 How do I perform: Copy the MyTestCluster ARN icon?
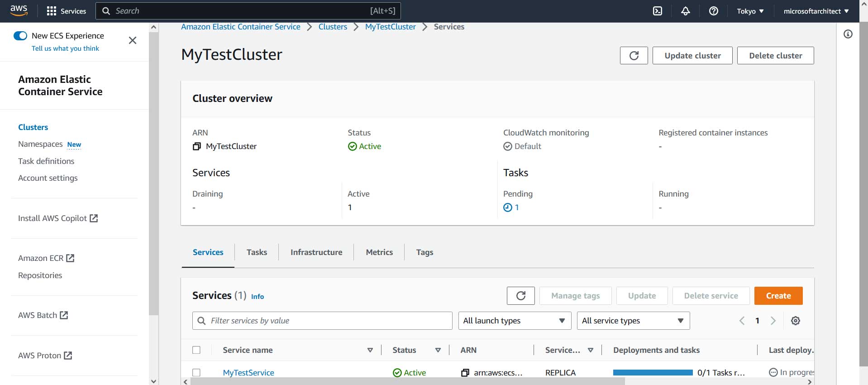coord(197,146)
